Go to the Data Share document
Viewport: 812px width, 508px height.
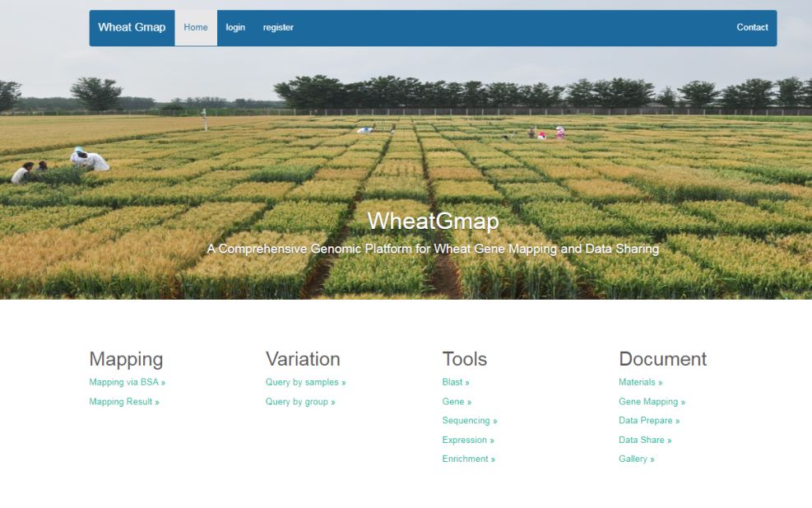coord(645,440)
